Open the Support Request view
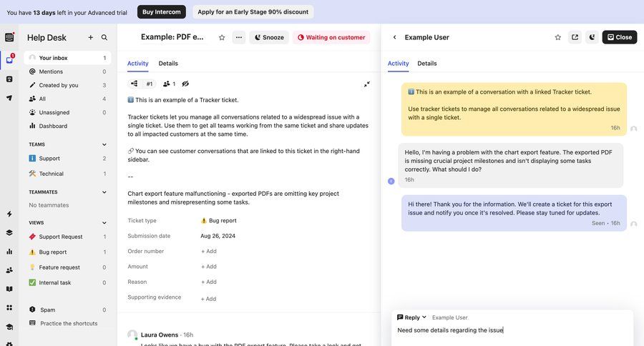 coord(67,237)
